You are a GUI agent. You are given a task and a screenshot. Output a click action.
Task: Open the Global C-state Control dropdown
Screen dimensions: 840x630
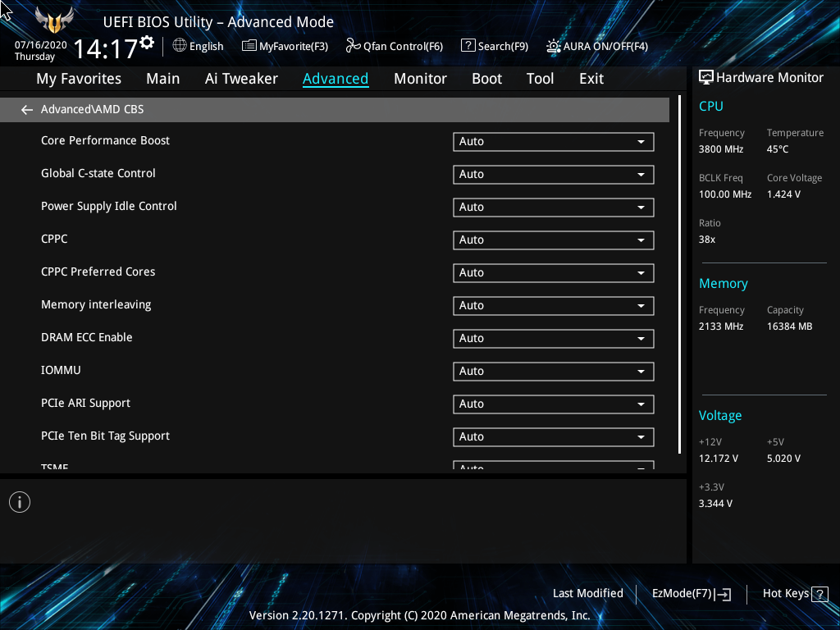pyautogui.click(x=554, y=174)
